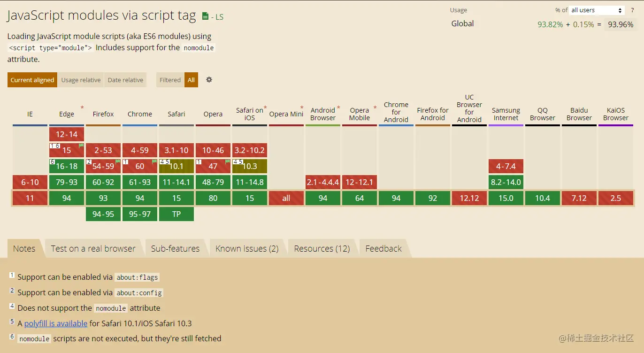
Task: Select the Filtered browsers option
Action: 170,80
